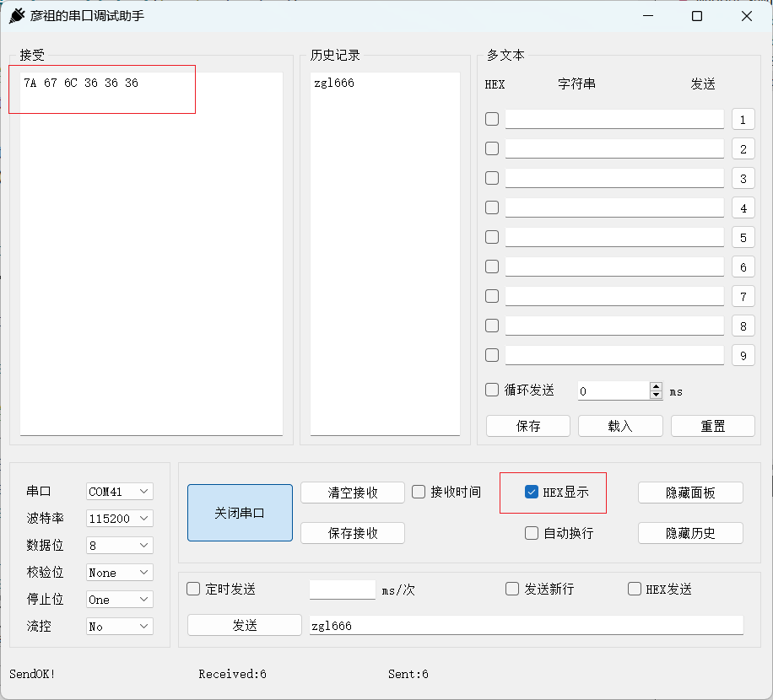Close the serial assistant window

tap(746, 16)
